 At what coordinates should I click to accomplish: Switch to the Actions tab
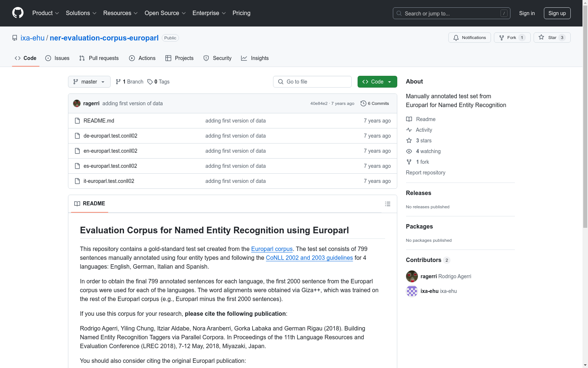142,58
